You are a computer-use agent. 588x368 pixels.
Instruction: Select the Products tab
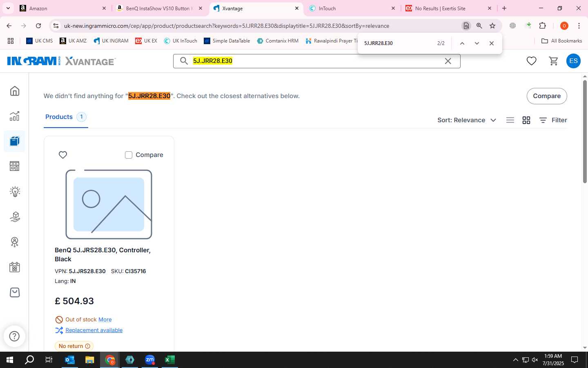click(x=66, y=117)
